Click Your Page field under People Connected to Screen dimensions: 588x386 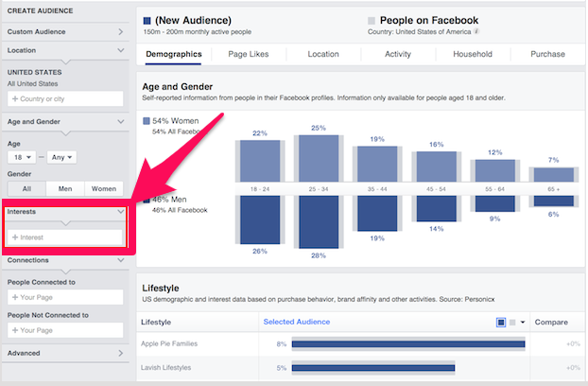tap(65, 297)
